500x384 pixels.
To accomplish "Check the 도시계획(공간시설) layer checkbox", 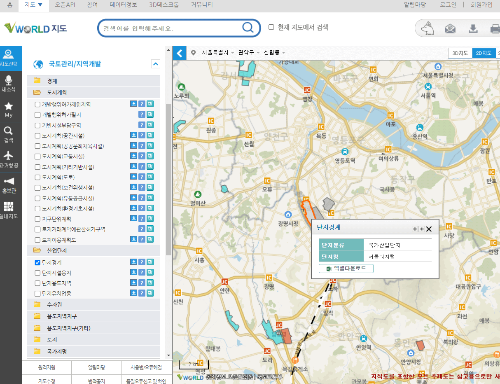I will (x=37, y=136).
